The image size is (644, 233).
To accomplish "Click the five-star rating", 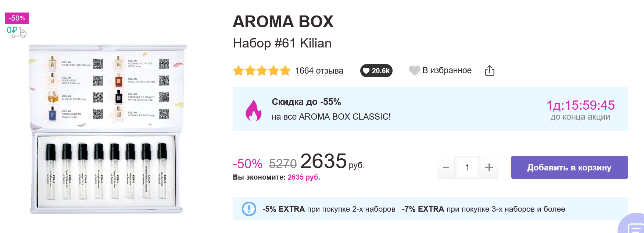I will pos(262,71).
